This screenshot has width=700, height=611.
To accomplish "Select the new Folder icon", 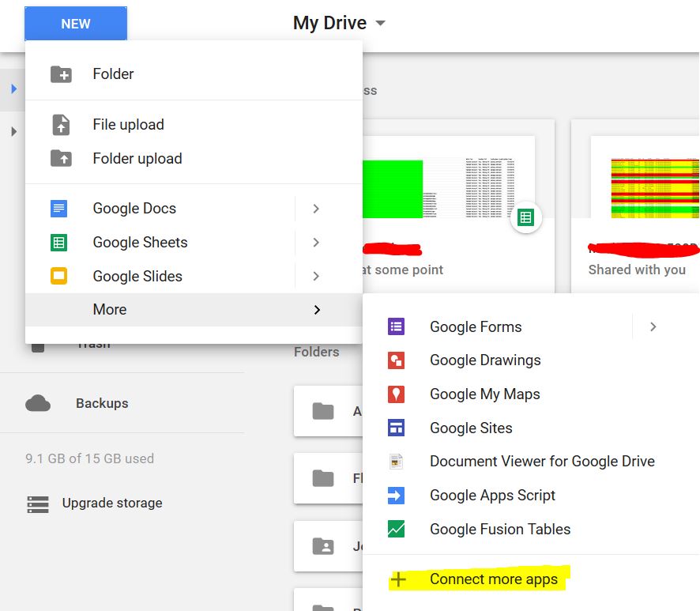I will 61,74.
